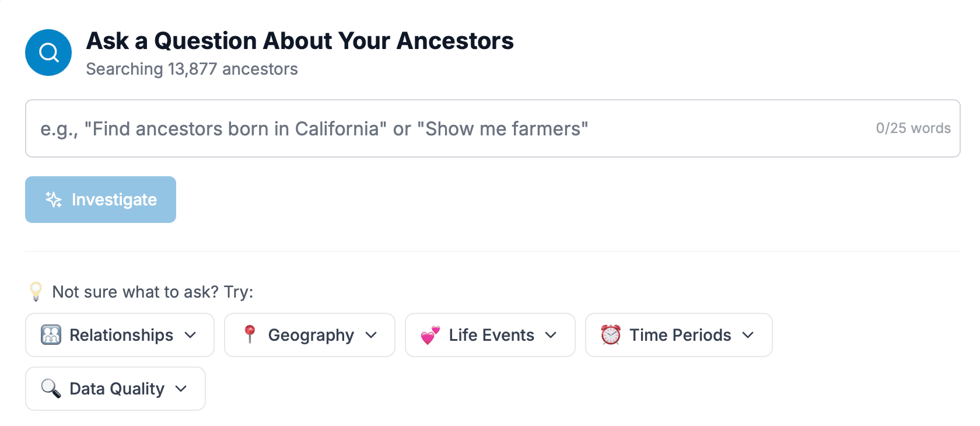
Task: Click the people icon beside Relationships
Action: coord(51,335)
